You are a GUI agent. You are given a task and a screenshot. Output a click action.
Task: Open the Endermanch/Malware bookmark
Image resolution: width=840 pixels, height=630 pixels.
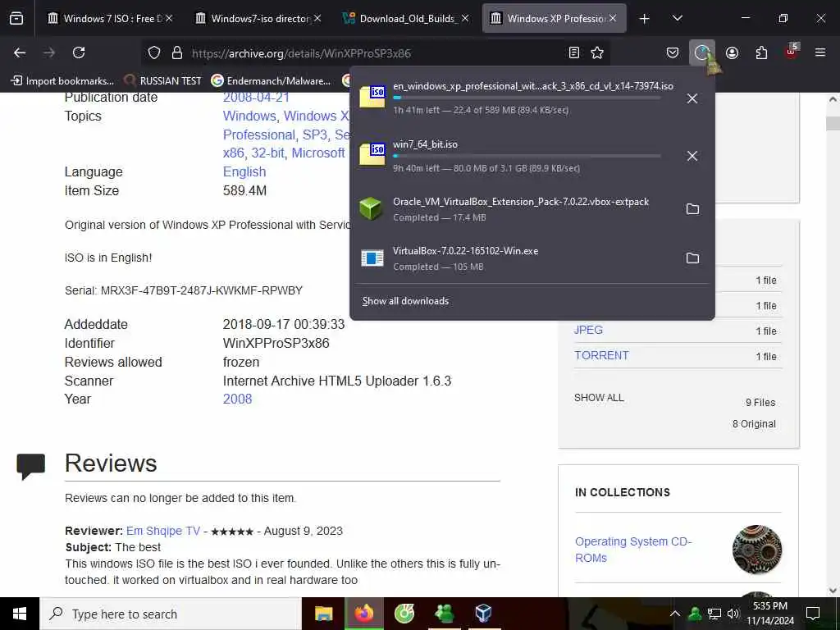point(271,81)
